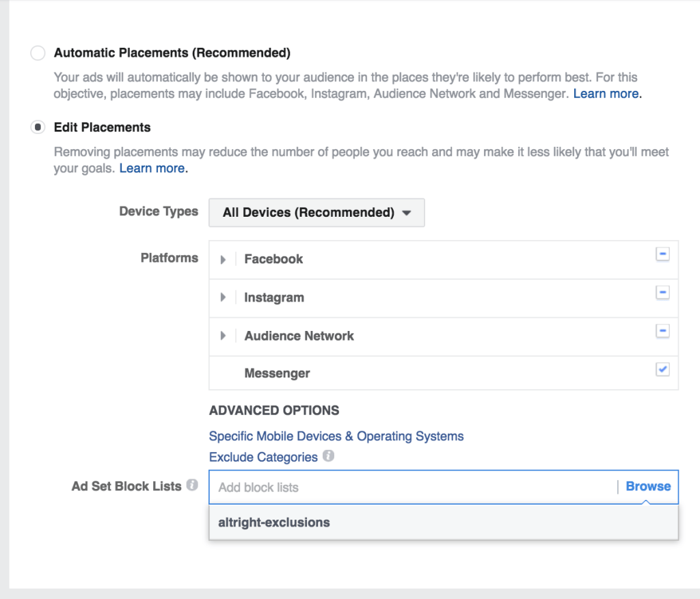Open Exclude Categories link
The height and width of the screenshot is (599, 700).
[263, 457]
